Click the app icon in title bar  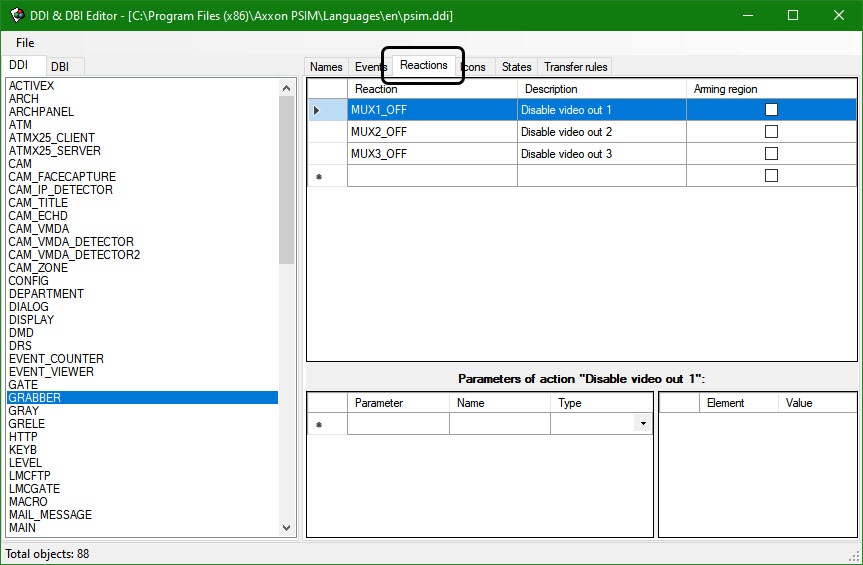pyautogui.click(x=17, y=15)
